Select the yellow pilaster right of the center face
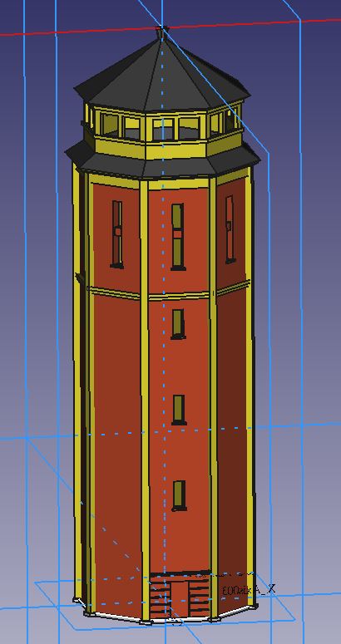 tap(212, 398)
